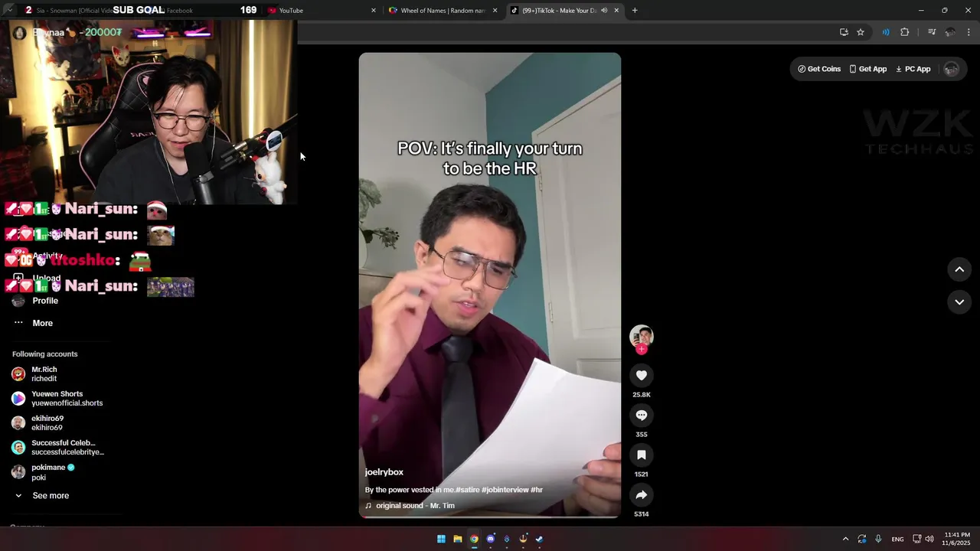Open clock showing 11:41 PM

(957, 539)
